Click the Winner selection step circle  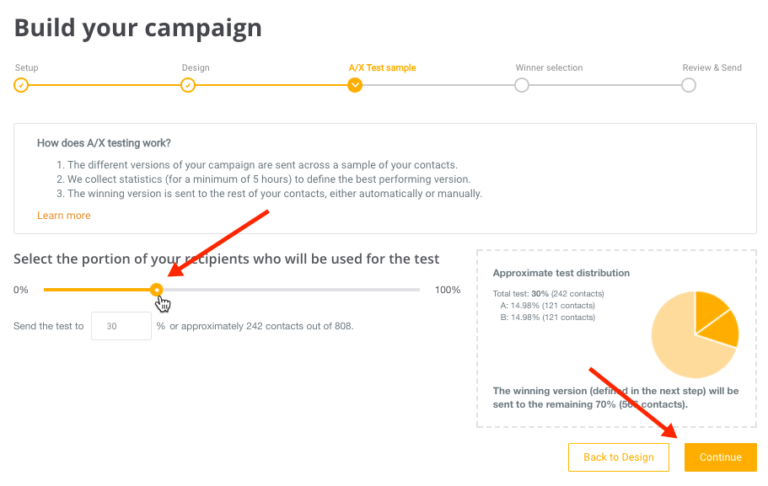tap(522, 85)
